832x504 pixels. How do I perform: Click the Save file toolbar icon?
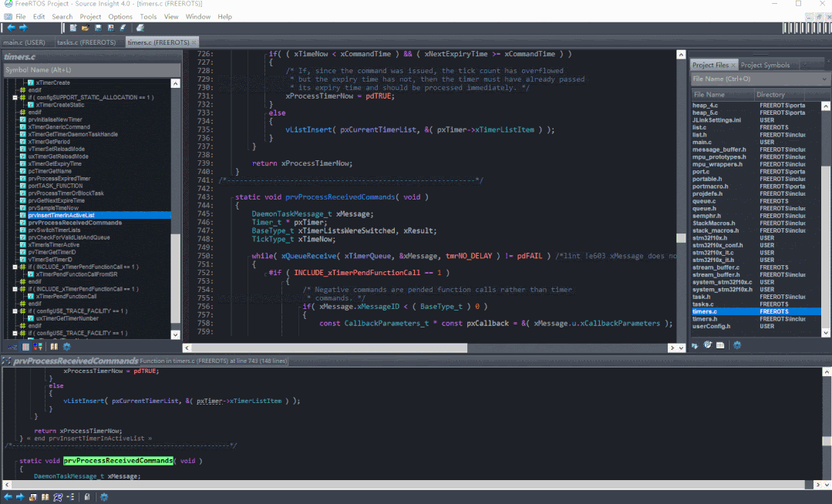(98, 29)
